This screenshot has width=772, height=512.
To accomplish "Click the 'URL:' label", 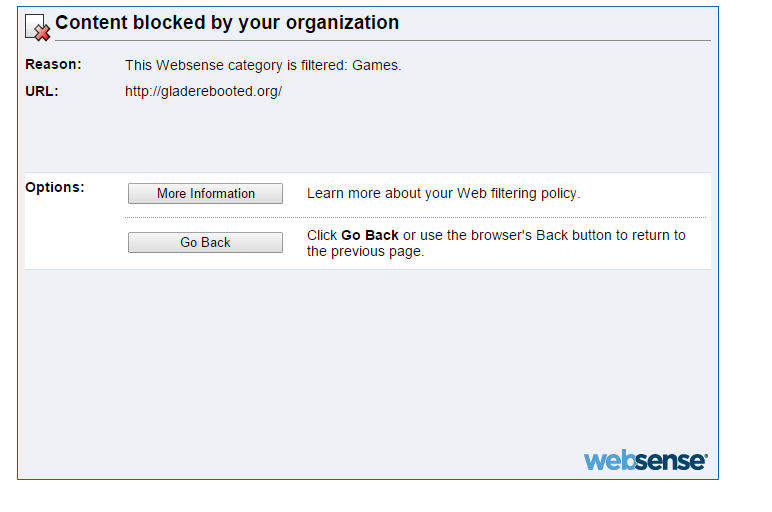I will click(x=42, y=92).
